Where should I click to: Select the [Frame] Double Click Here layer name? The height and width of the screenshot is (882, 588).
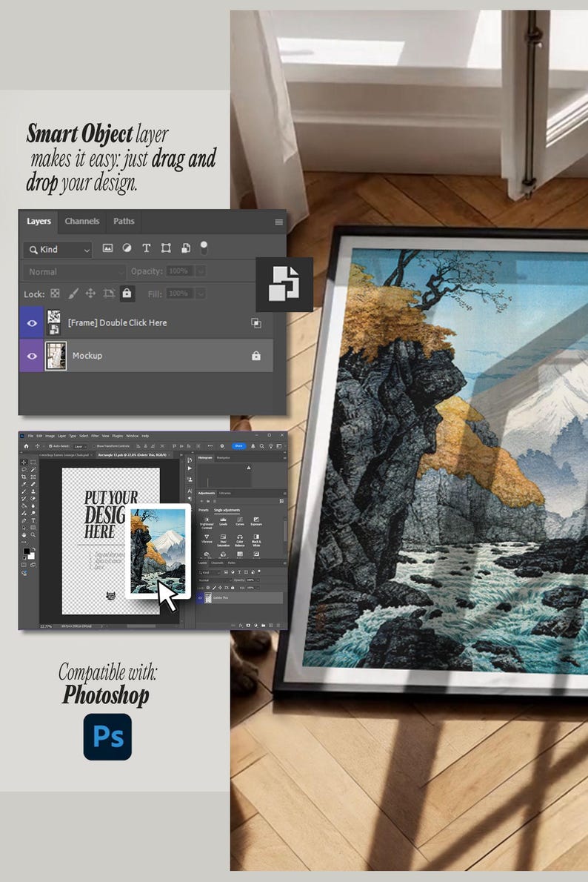(118, 323)
